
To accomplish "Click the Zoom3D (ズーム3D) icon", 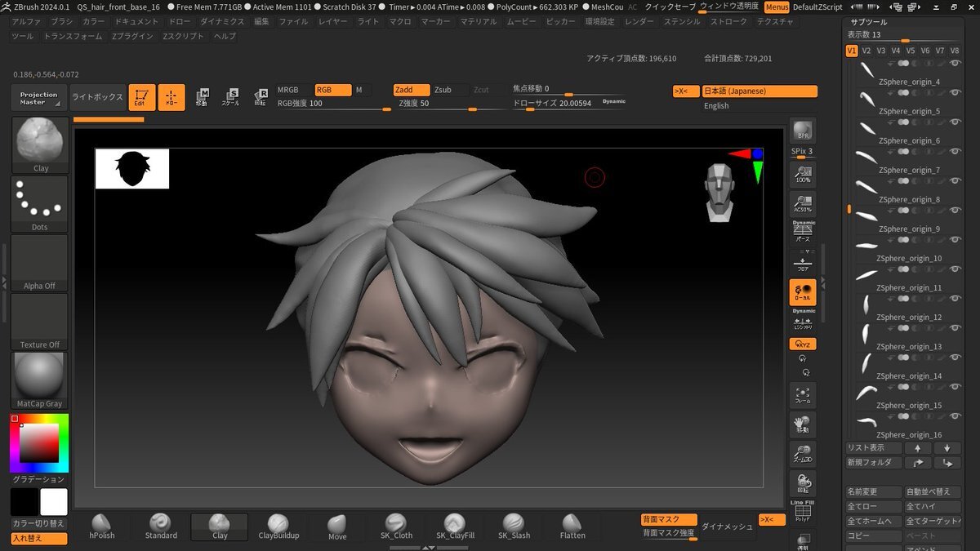I will point(803,455).
